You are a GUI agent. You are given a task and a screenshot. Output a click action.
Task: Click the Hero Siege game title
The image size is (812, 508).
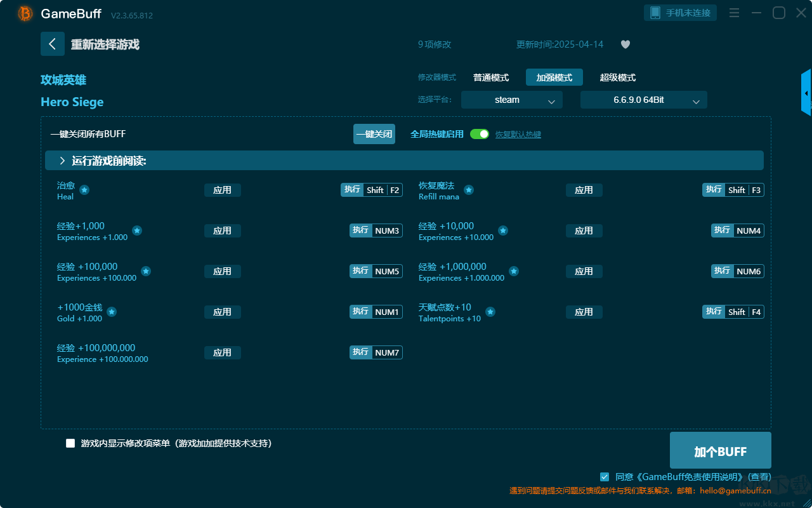[x=72, y=102]
